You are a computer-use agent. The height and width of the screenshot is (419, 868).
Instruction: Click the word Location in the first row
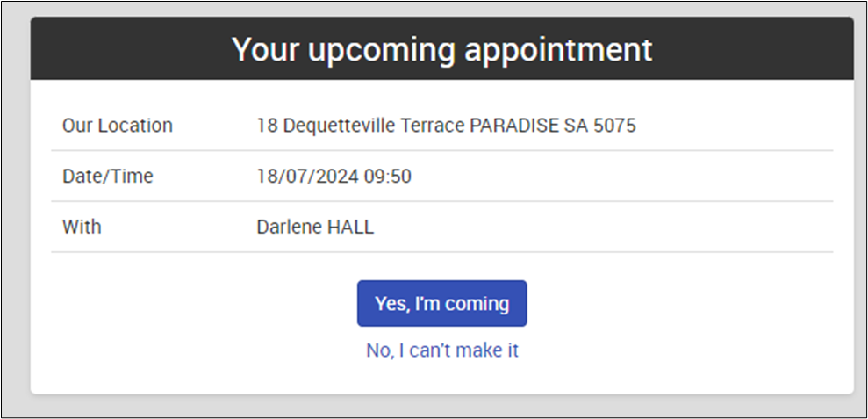(136, 126)
